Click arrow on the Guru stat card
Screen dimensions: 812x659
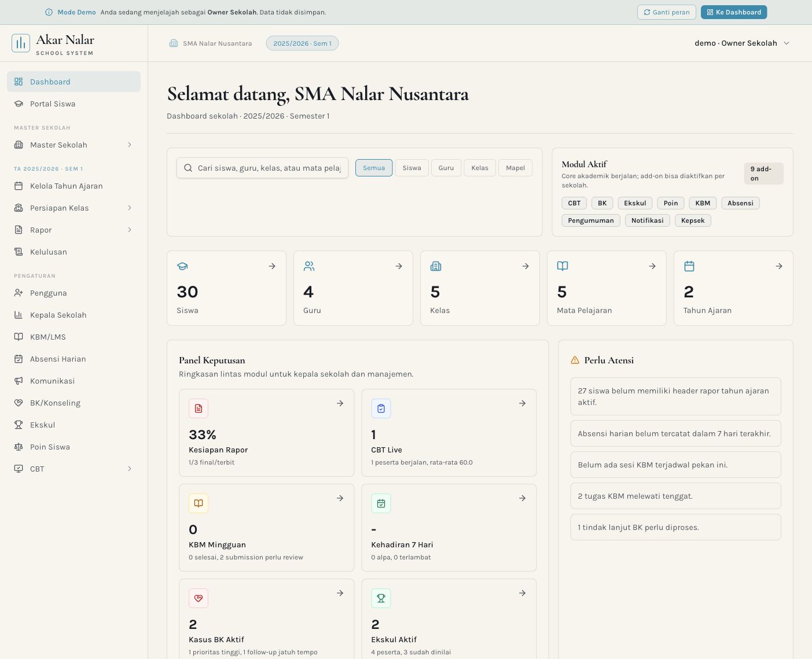click(399, 266)
